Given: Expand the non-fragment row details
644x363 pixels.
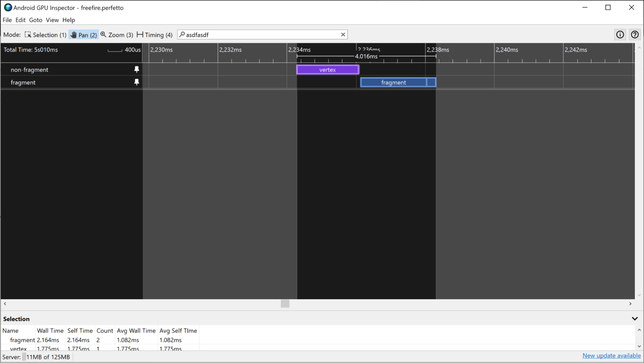Looking at the screenshot, I should click(30, 70).
